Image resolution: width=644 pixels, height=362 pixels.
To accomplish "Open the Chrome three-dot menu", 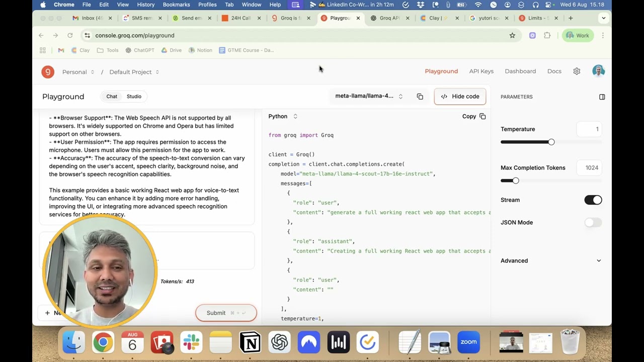I will coord(603,35).
